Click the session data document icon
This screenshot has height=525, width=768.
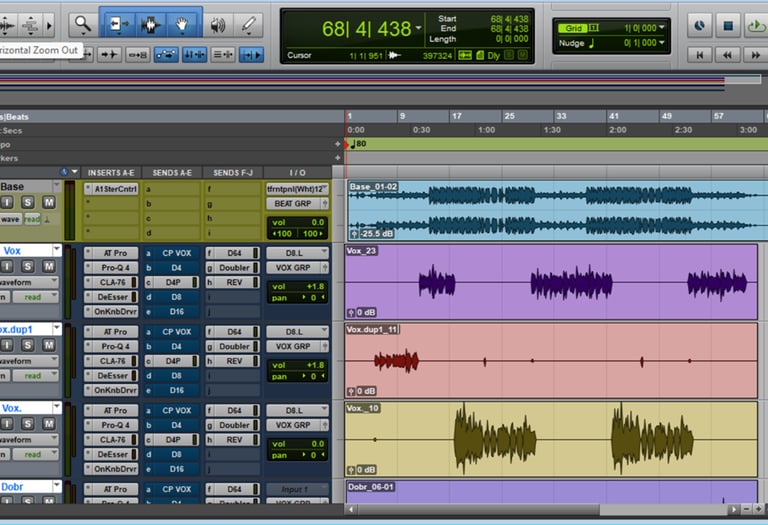480,55
